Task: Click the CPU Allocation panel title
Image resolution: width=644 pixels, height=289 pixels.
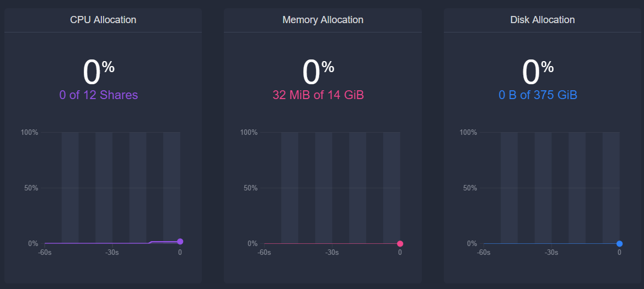Action: pos(103,20)
